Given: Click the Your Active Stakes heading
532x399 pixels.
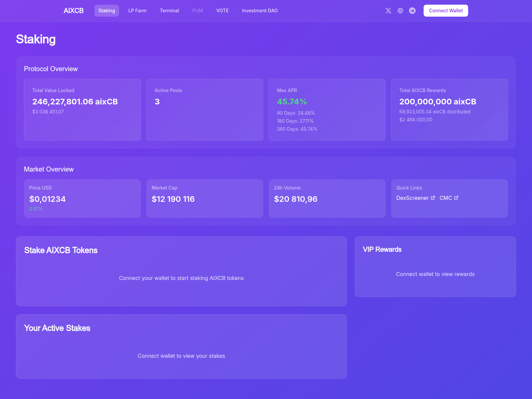Looking at the screenshot, I should click(57, 328).
